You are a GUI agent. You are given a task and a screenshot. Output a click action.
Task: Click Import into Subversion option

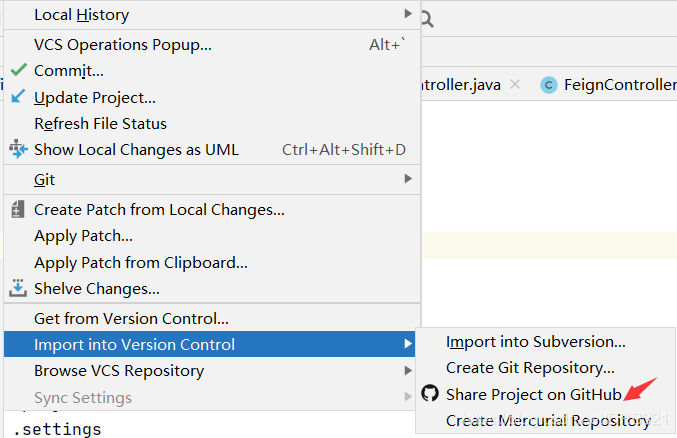pyautogui.click(x=536, y=342)
